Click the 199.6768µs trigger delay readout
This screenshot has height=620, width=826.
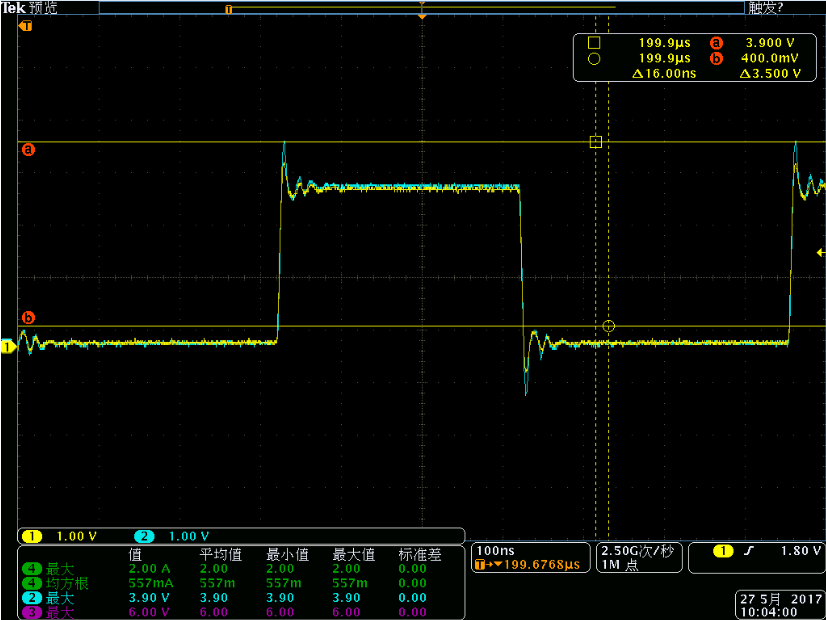point(527,565)
